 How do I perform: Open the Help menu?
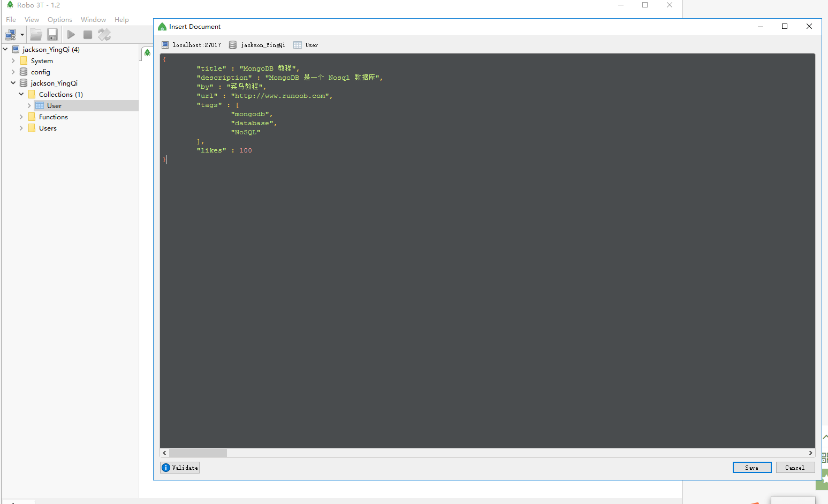[x=121, y=20]
